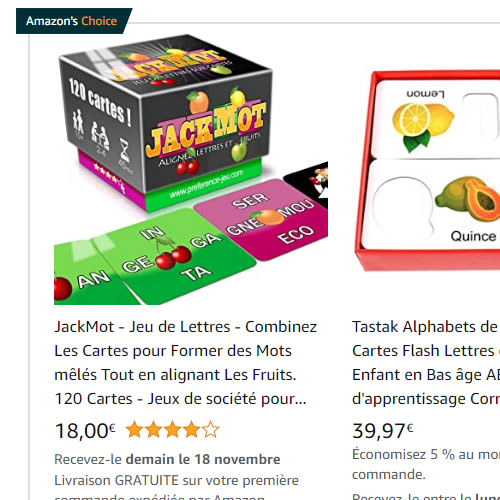Click the red cherry beside the AN card
500x500 pixels.
click(x=63, y=287)
